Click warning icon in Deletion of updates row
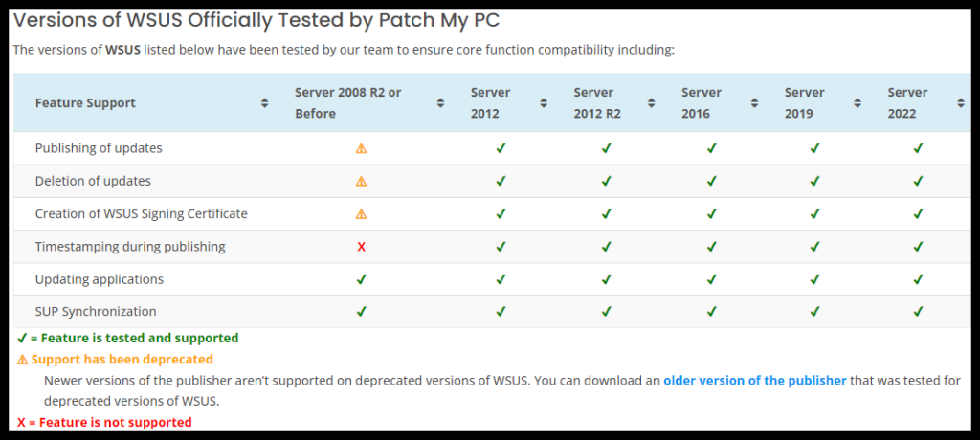 coord(361,181)
